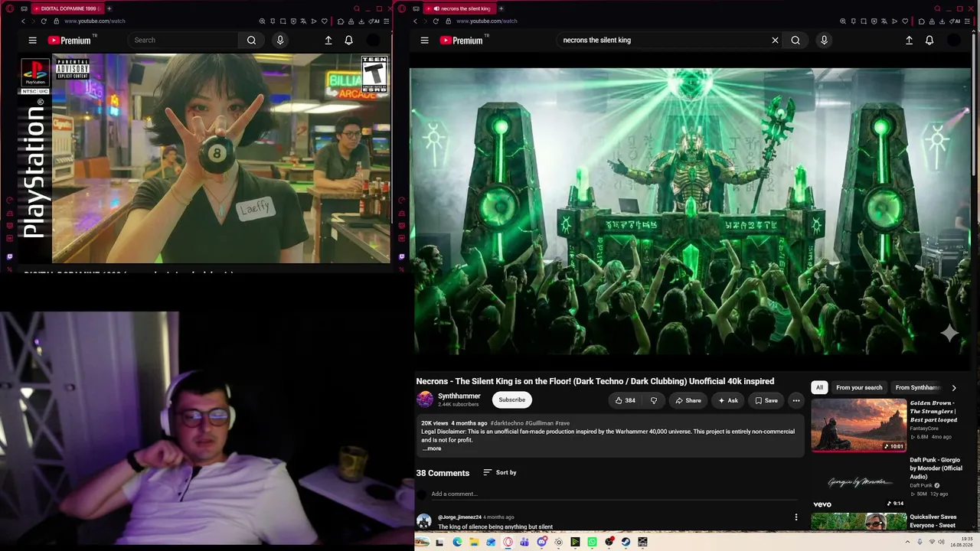This screenshot has width=980, height=551.
Task: Start voice search in left YouTube window
Action: (280, 41)
